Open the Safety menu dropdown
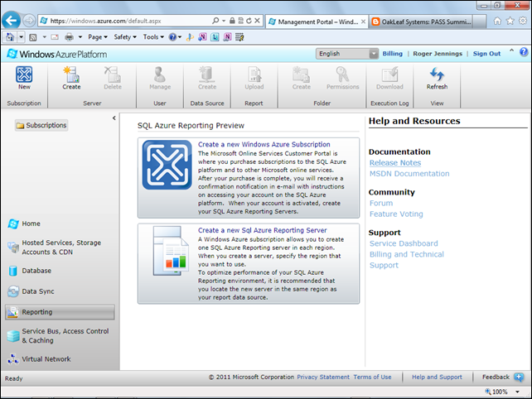532x399 pixels. click(x=125, y=37)
